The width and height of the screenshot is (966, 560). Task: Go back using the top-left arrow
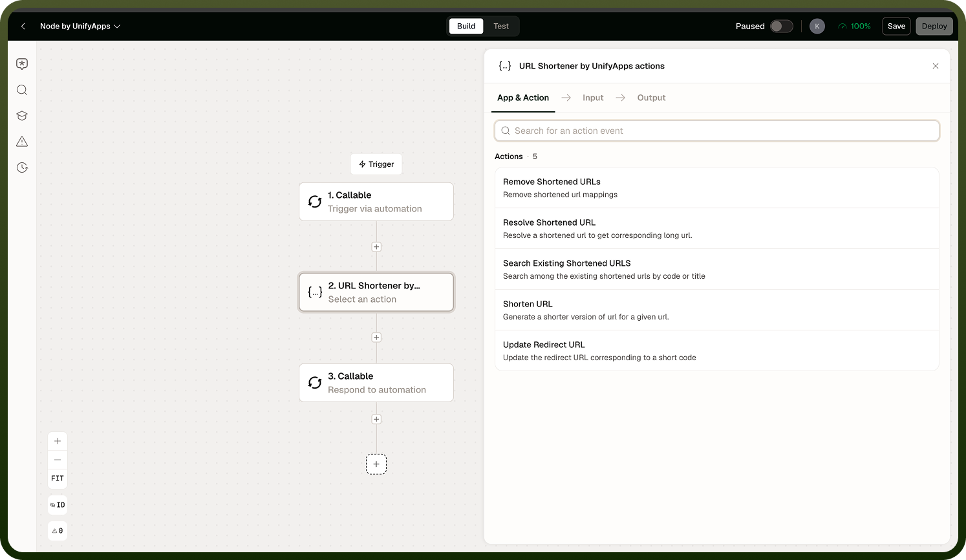point(23,27)
